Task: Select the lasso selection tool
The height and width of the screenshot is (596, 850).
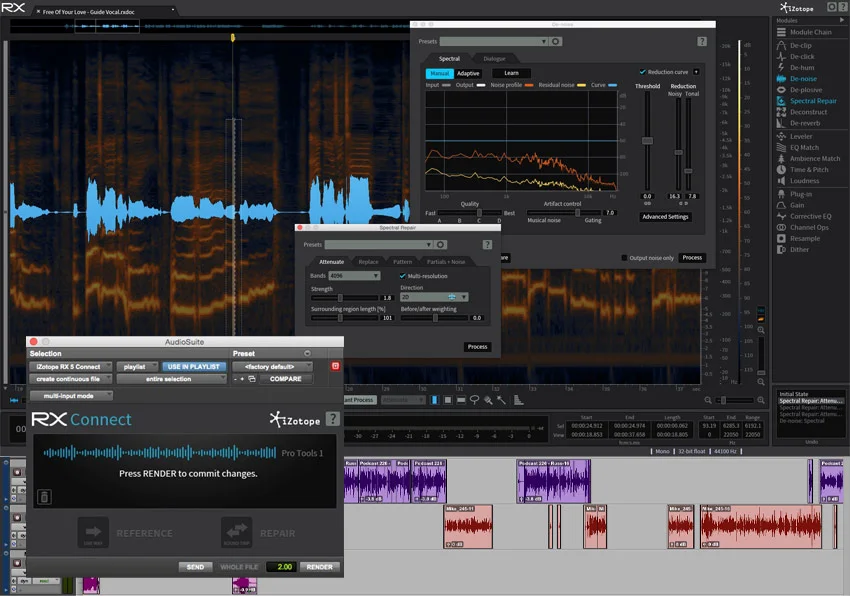Action: pyautogui.click(x=474, y=400)
